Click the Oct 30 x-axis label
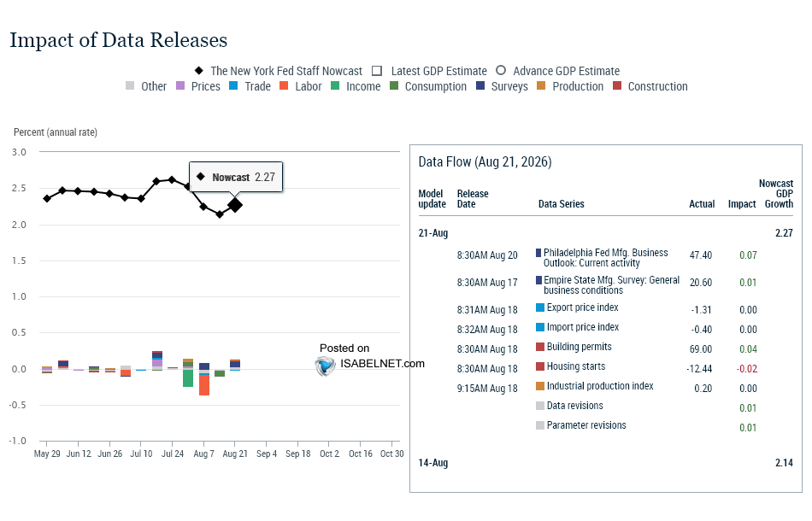Image resolution: width=812 pixels, height=521 pixels. point(392,454)
